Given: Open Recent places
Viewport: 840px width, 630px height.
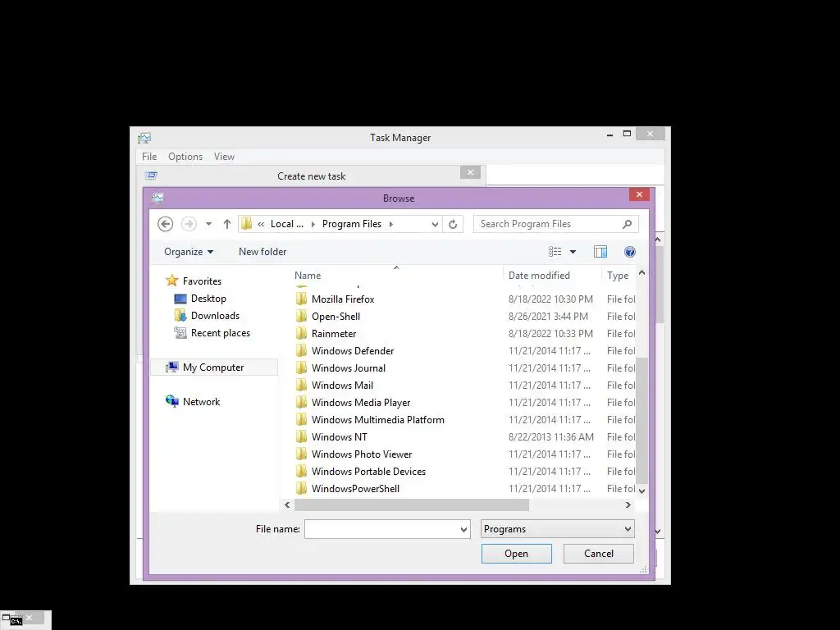Looking at the screenshot, I should tap(220, 333).
